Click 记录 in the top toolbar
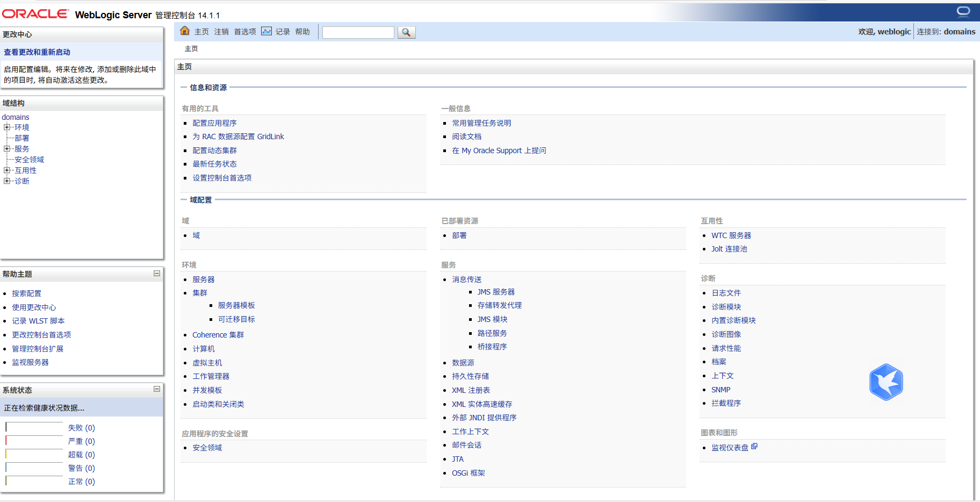This screenshot has height=502, width=980. click(x=283, y=32)
